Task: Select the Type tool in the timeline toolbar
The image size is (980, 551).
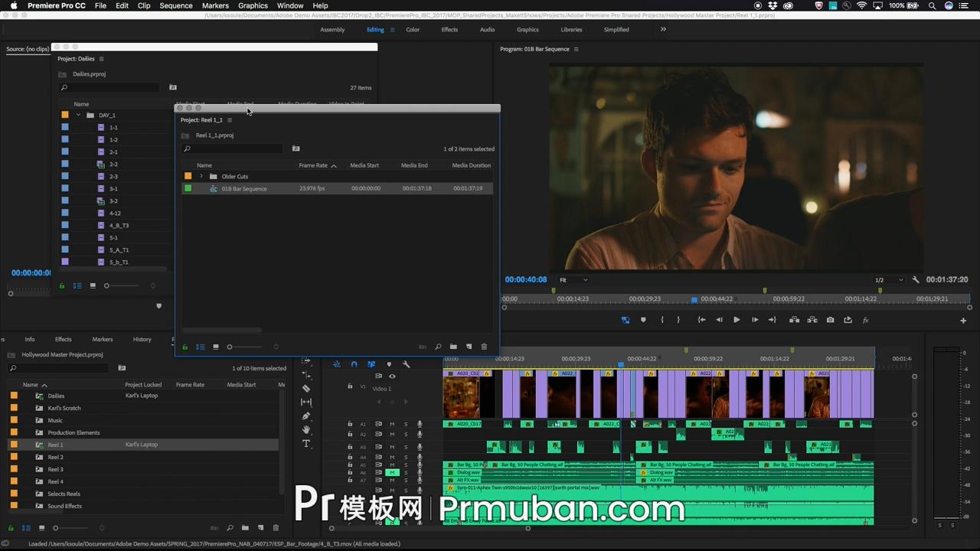Action: (306, 444)
